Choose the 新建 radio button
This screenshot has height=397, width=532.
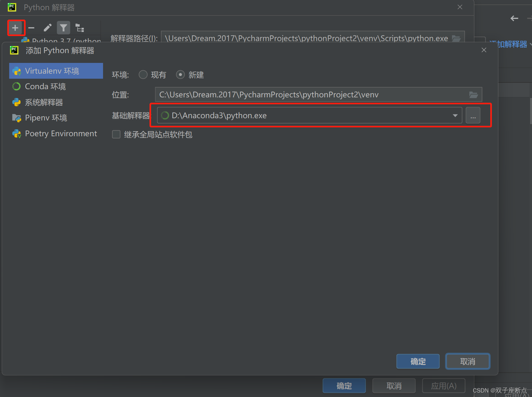pyautogui.click(x=180, y=75)
